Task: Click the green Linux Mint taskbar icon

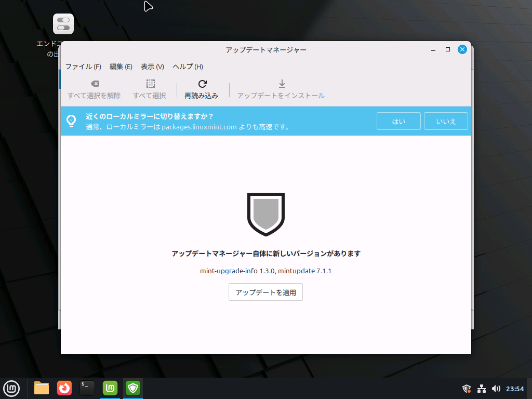Action: click(x=110, y=388)
